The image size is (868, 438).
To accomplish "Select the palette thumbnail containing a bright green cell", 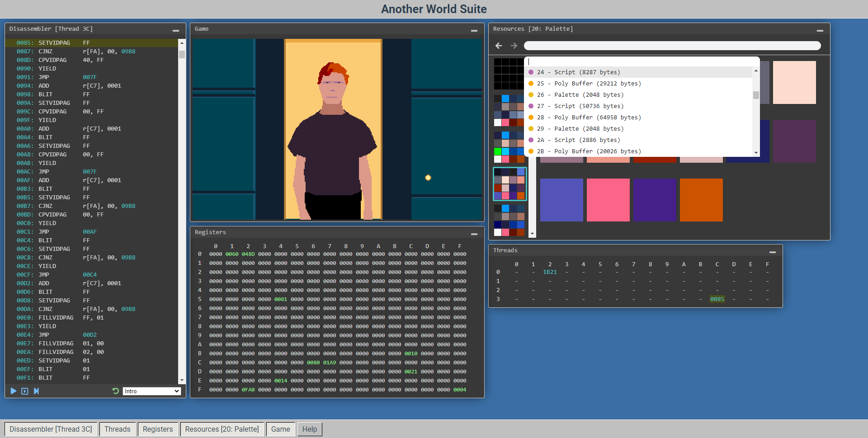I will click(x=509, y=147).
